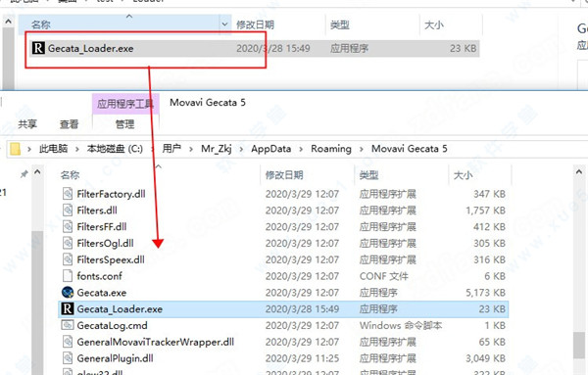Select FiltersFF.dll file name
Image resolution: width=588 pixels, height=375 pixels.
point(102,226)
